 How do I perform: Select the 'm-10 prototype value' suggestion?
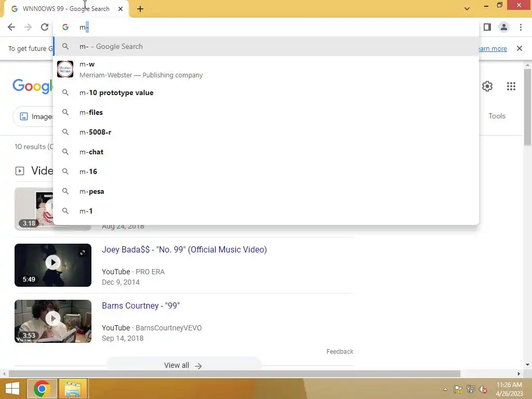pyautogui.click(x=267, y=92)
